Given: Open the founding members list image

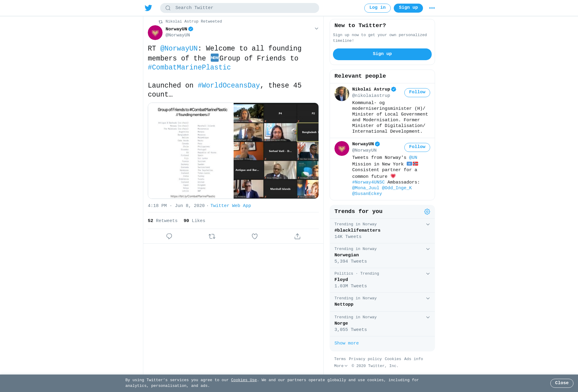Looking at the screenshot, I should pyautogui.click(x=191, y=151).
